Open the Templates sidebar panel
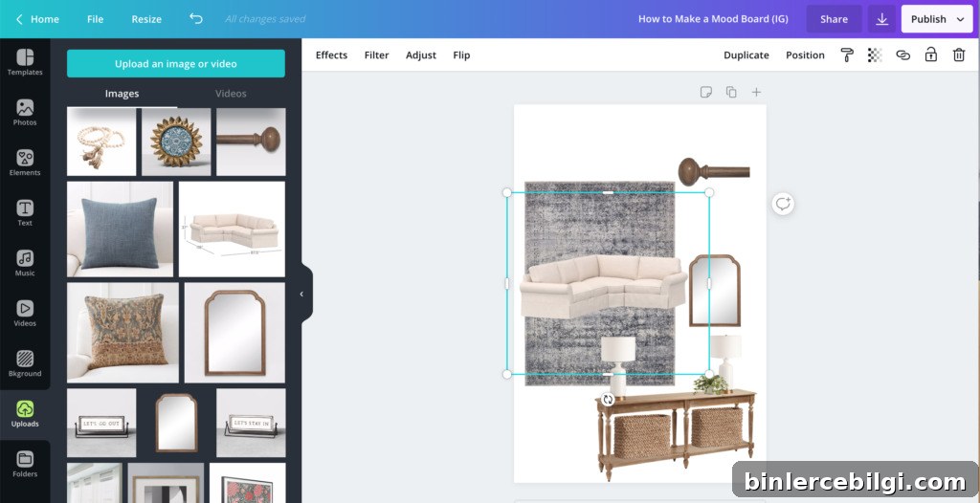This screenshot has width=980, height=503. (25, 62)
